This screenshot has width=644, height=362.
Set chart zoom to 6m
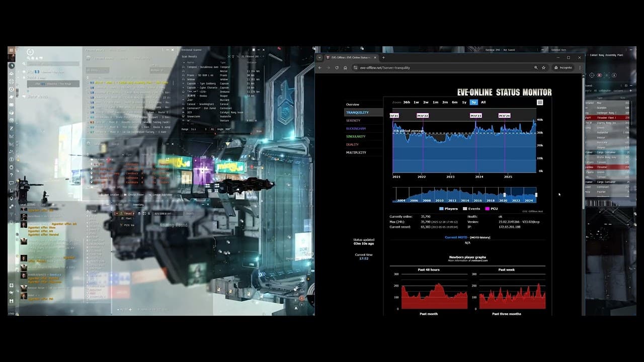(x=454, y=102)
